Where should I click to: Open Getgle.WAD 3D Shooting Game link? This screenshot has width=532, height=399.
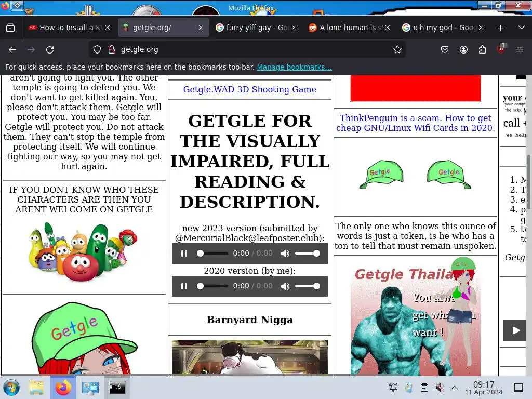(x=250, y=89)
